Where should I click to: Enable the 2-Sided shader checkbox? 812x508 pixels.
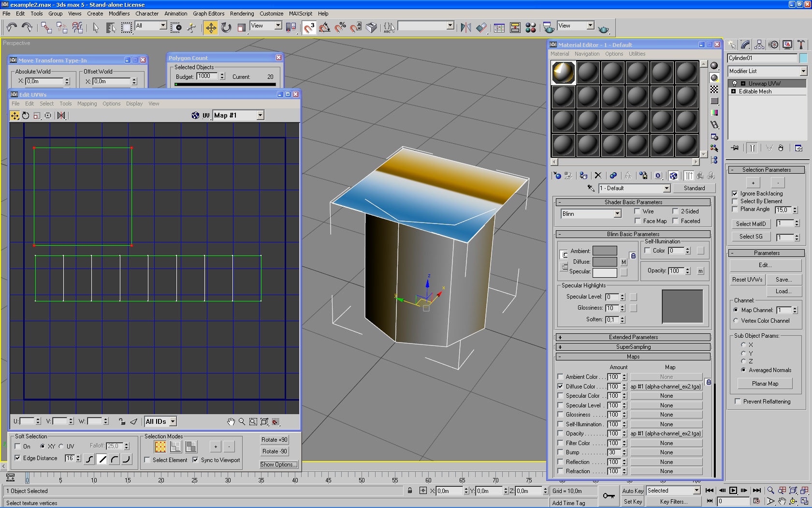675,211
